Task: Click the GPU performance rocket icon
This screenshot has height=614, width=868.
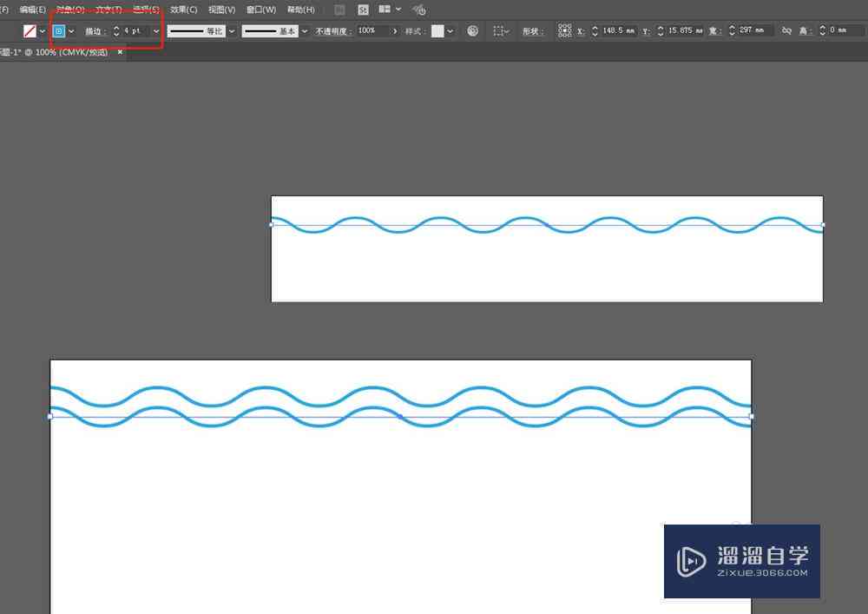Action: (419, 10)
